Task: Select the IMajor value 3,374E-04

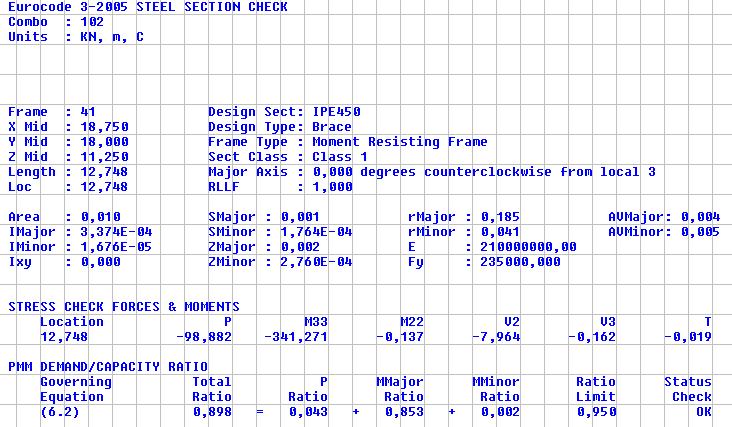Action: tap(116, 232)
